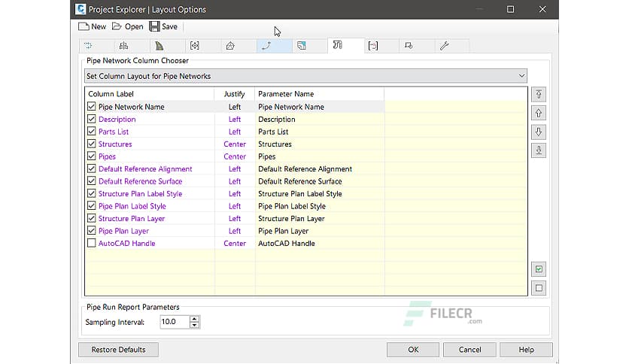Save the current layout options

click(163, 26)
